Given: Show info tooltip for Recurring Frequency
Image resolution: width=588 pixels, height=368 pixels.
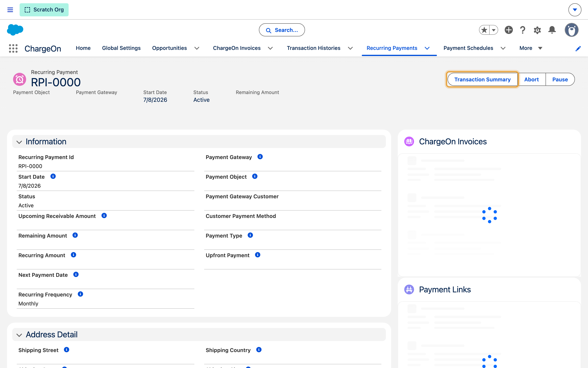Looking at the screenshot, I should click(80, 294).
